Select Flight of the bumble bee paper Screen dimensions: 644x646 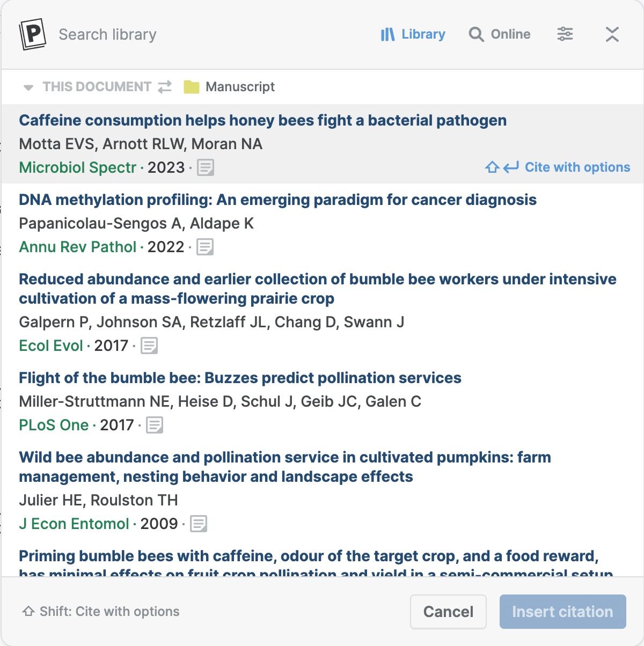(240, 378)
